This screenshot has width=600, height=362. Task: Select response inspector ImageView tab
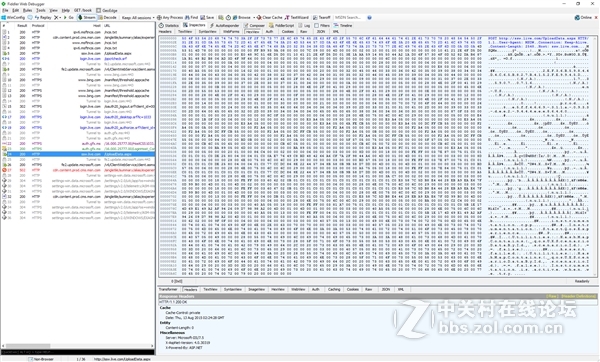click(x=256, y=289)
